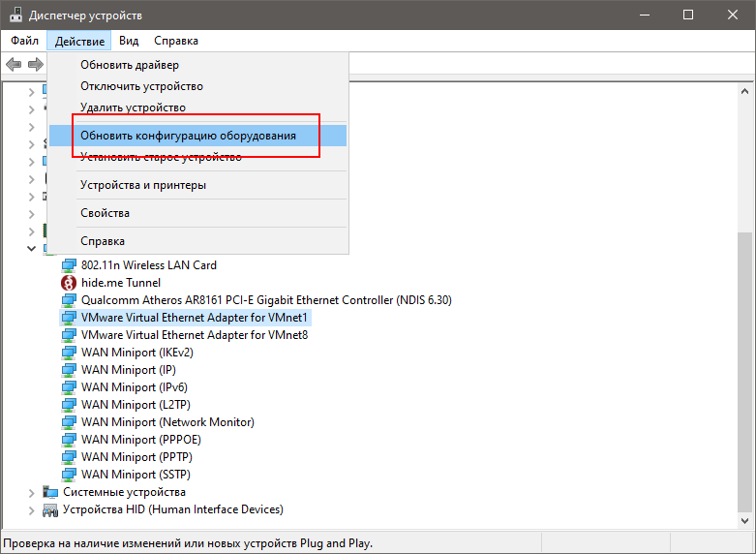Screen dimensions: 756x554
Task: Click the WAN Miniport (IKEv2) icon
Action: (x=69, y=353)
